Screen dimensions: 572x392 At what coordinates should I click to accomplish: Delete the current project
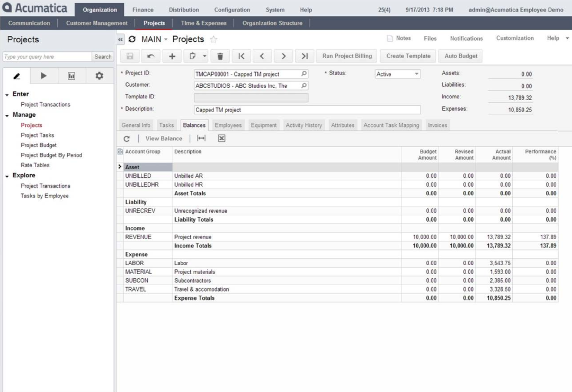coord(220,56)
